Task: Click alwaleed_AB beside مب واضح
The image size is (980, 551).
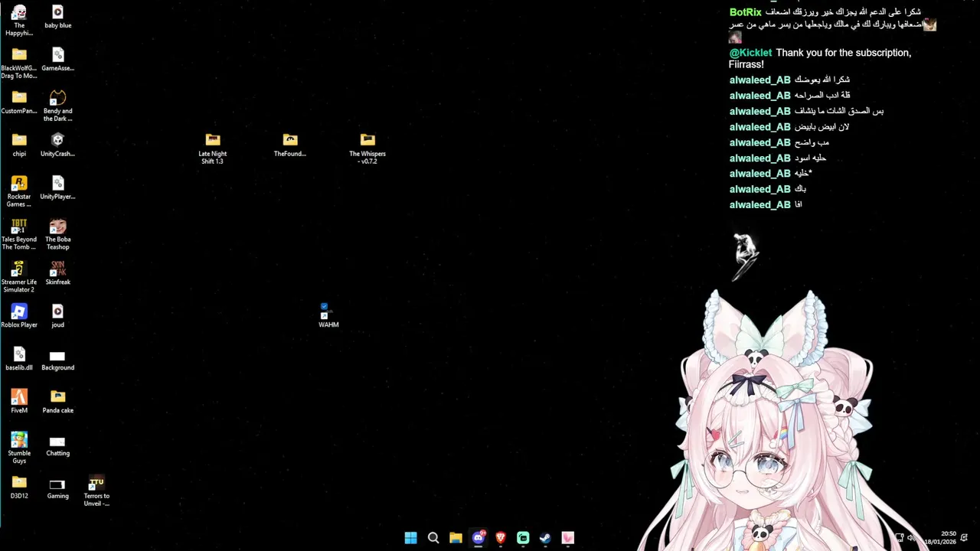Action: point(759,142)
